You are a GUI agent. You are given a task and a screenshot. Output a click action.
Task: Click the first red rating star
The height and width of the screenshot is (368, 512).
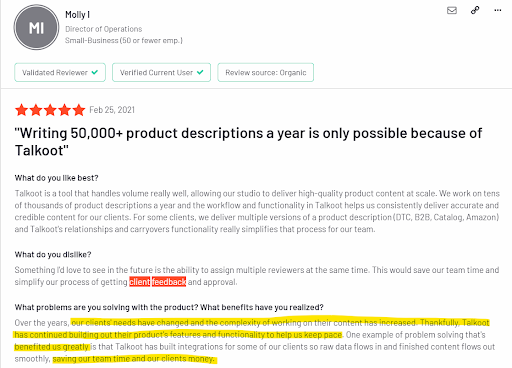click(x=21, y=110)
